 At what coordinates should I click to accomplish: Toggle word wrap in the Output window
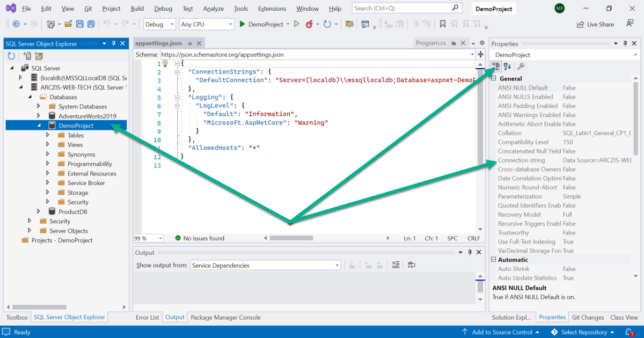(412, 264)
